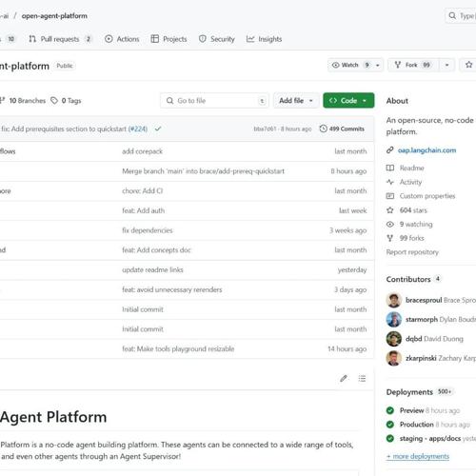The height and width of the screenshot is (476, 476).
Task: Click the search magnifier icon in header
Action: point(452,16)
